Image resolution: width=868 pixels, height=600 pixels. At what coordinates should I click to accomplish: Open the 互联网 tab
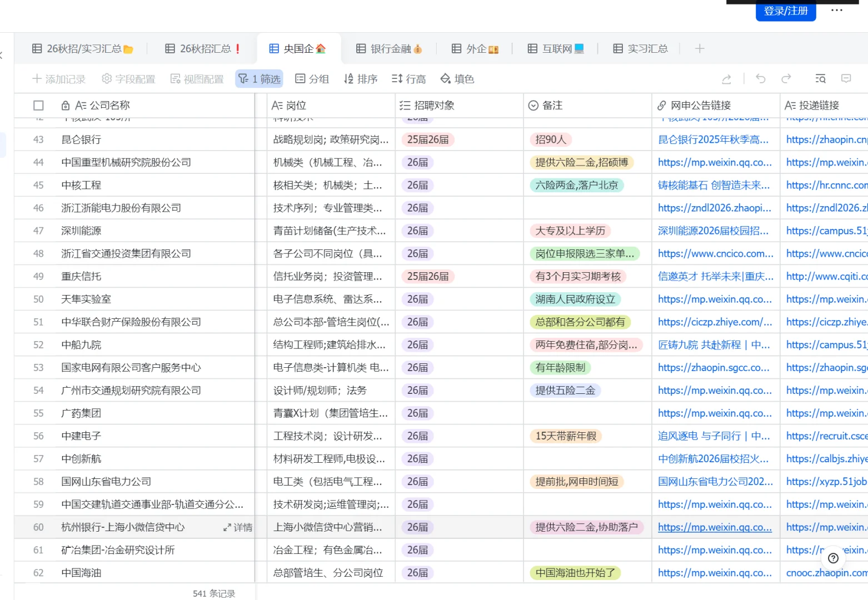click(x=556, y=49)
